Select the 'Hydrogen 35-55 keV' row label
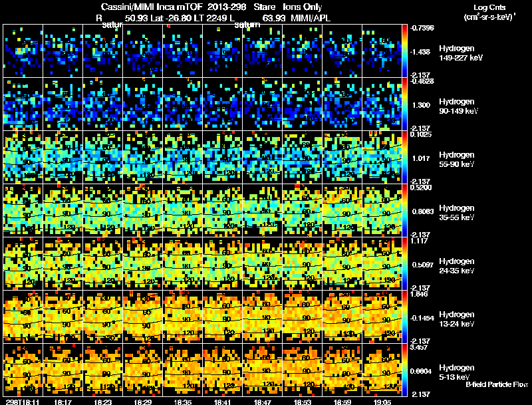Image resolution: width=532 pixels, height=405 pixels. click(457, 213)
